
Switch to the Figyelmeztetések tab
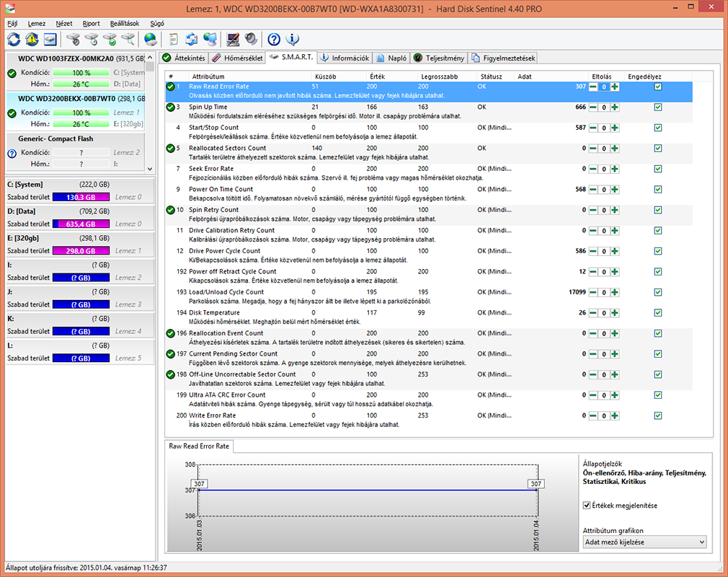click(504, 58)
